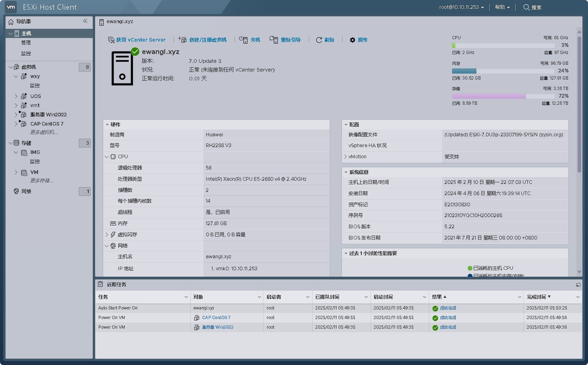Image resolution: width=588 pixels, height=365 pixels.
Task: Maximize the recent tasks panel
Action: coord(578,285)
